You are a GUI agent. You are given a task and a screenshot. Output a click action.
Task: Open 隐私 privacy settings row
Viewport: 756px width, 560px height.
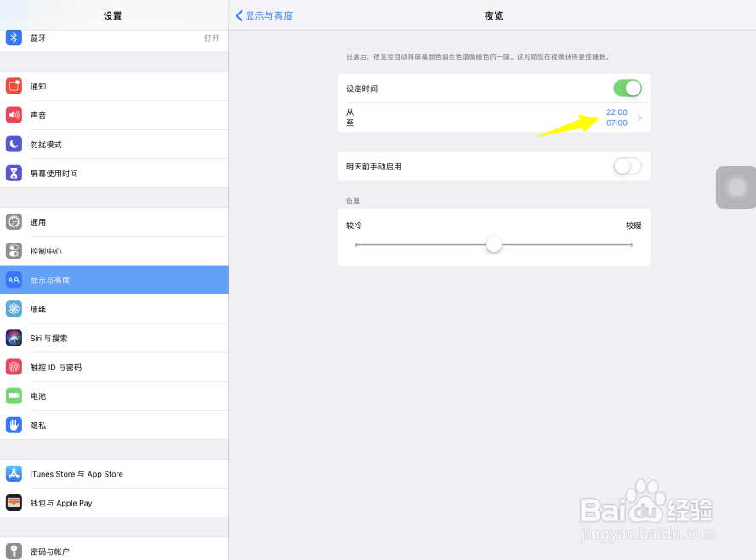pyautogui.click(x=114, y=426)
